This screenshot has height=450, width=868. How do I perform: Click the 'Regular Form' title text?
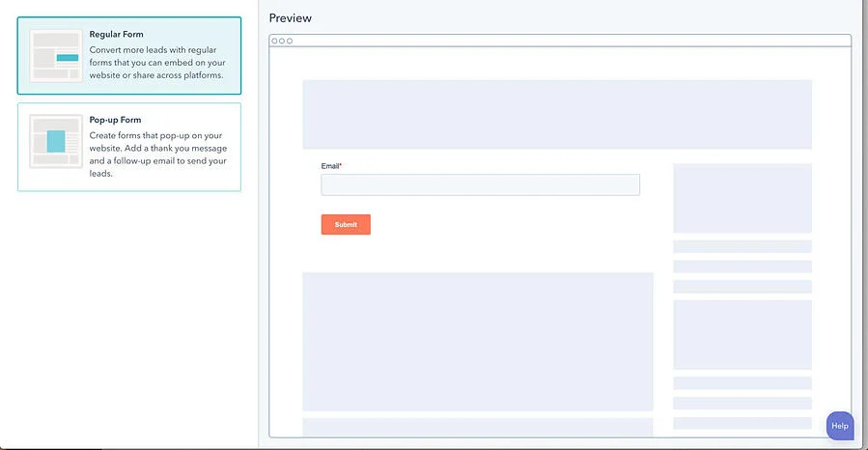(x=116, y=35)
